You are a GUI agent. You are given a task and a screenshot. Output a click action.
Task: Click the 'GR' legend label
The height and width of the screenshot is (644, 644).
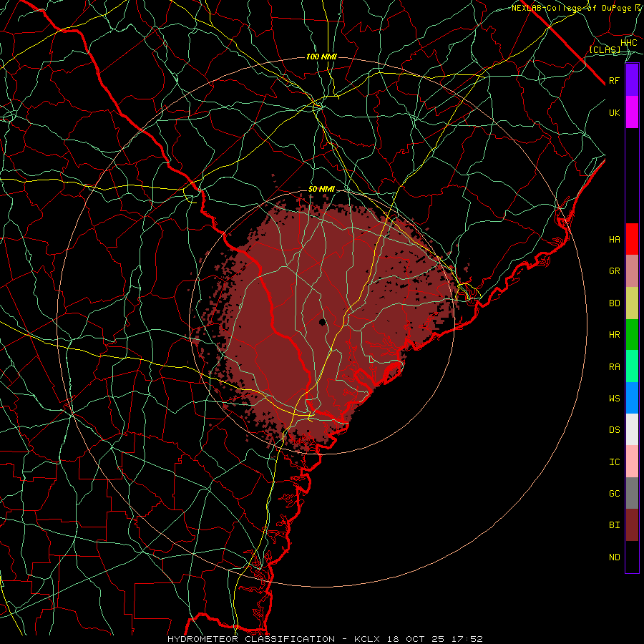click(x=615, y=271)
